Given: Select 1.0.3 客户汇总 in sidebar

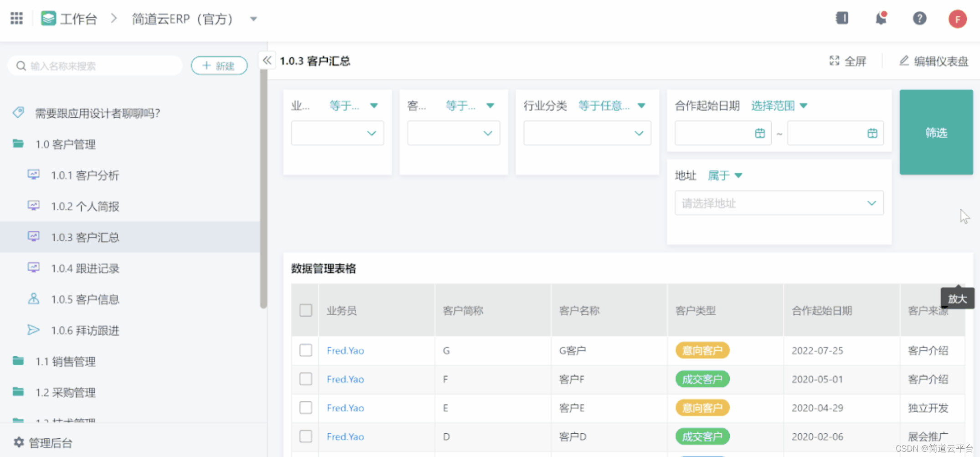Looking at the screenshot, I should tap(130, 237).
